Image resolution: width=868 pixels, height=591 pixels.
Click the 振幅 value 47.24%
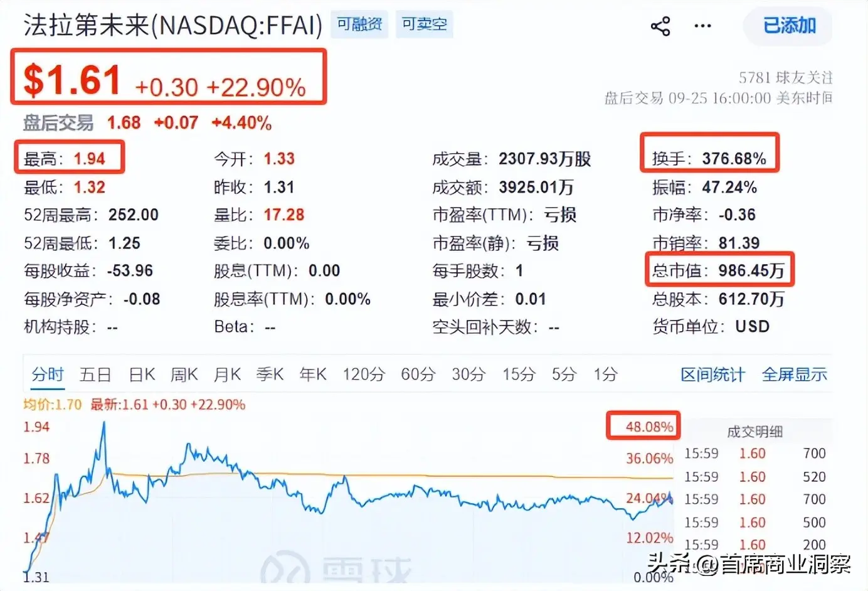730,187
